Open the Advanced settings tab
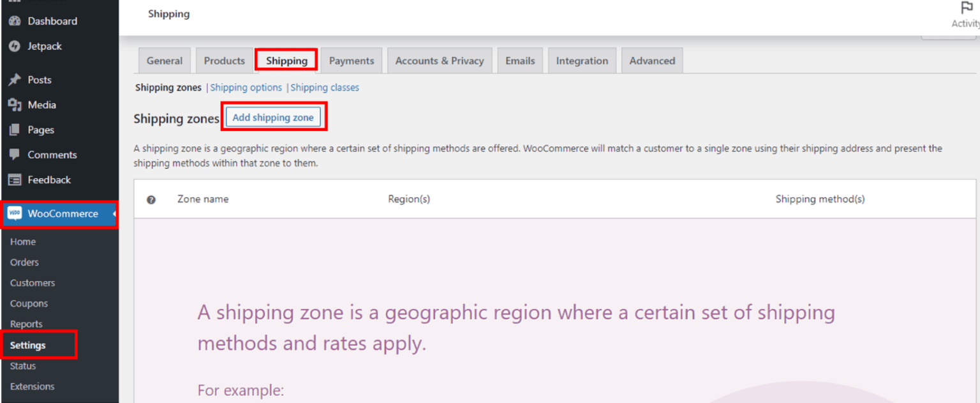Viewport: 980px width, 403px height. (652, 60)
